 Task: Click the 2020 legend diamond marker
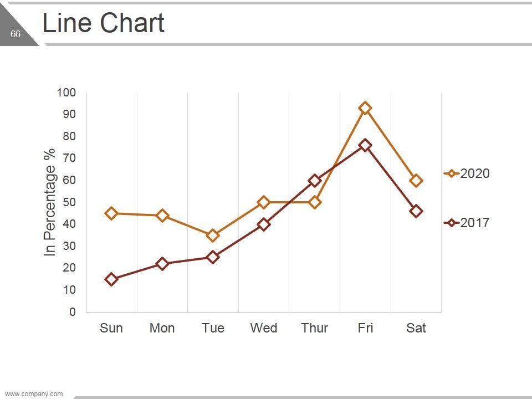point(452,173)
